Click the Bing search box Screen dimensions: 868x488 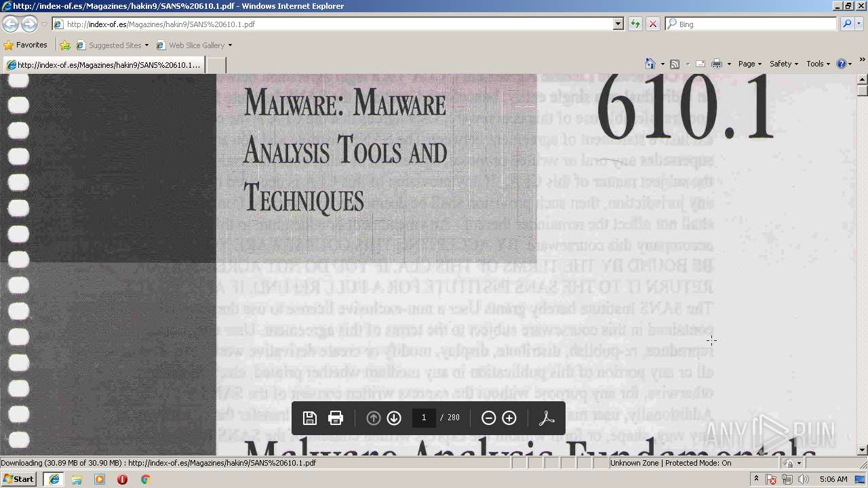coord(751,24)
